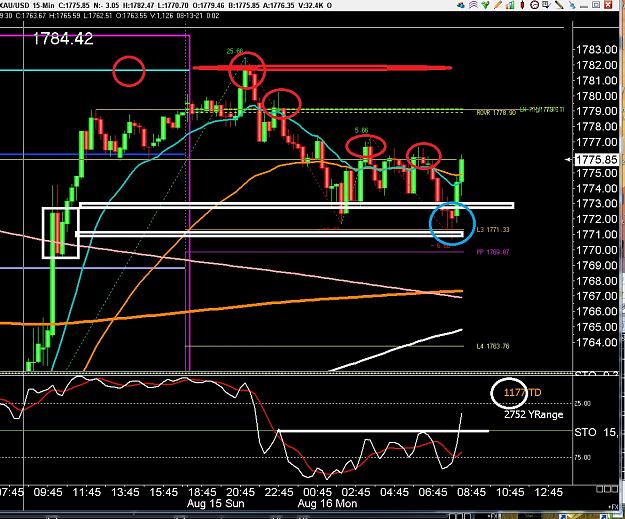625x519 pixels.
Task: Click the 1784.42 value label
Action: [x=63, y=39]
